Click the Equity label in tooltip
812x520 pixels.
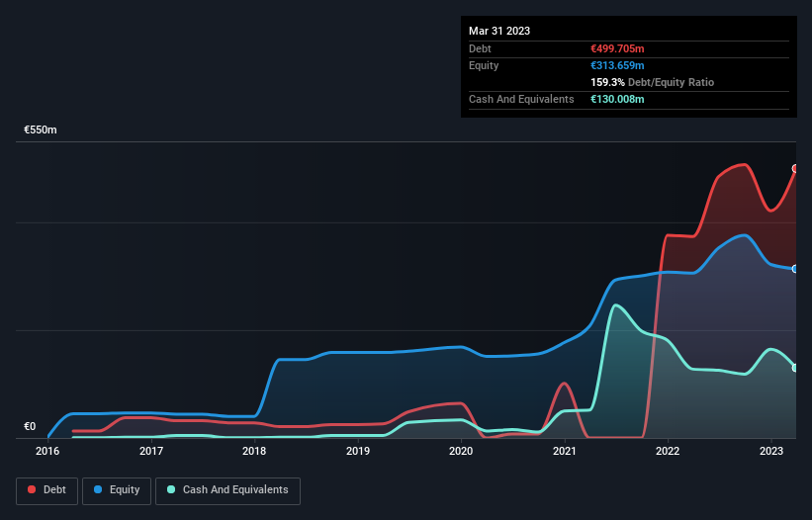click(x=484, y=65)
